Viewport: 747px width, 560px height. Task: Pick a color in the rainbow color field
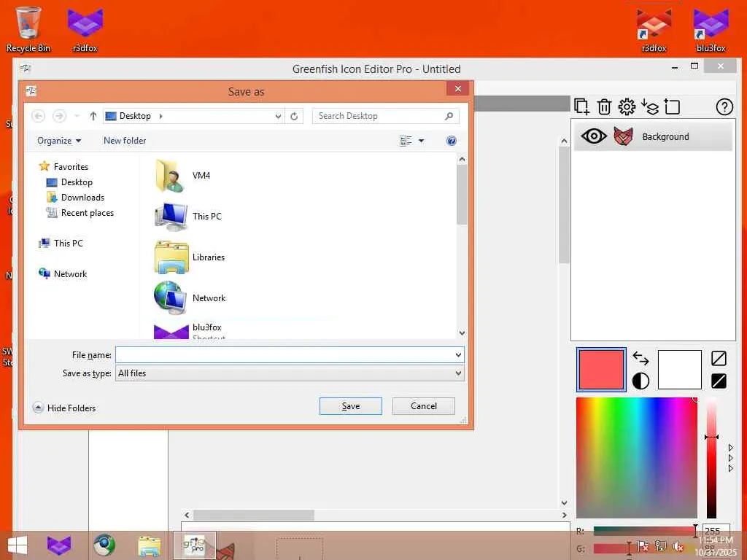[x=636, y=458]
